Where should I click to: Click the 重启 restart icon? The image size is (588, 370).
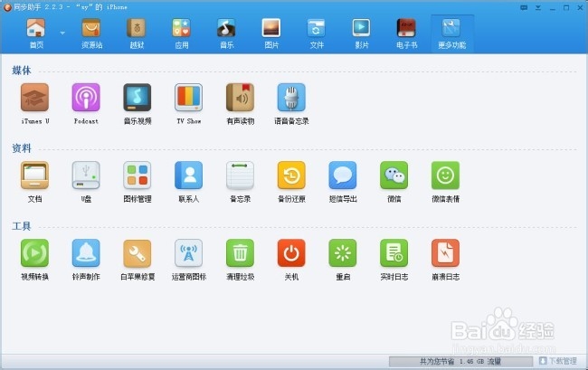click(x=343, y=253)
